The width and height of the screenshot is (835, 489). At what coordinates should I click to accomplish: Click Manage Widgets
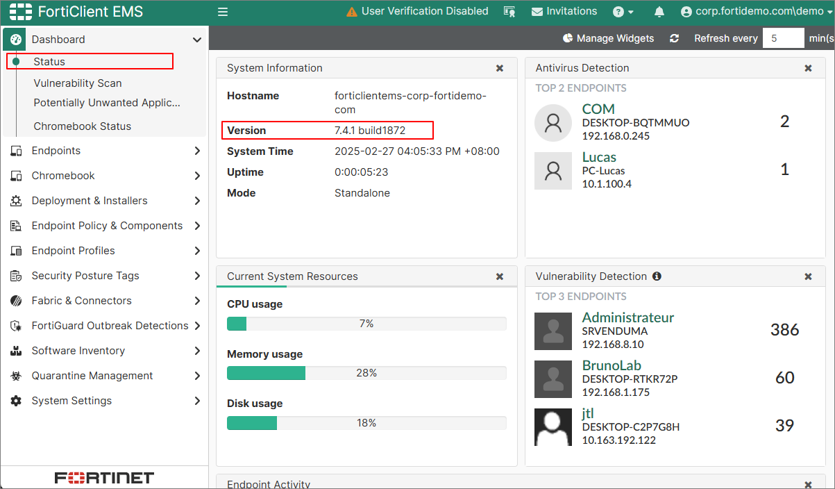[608, 38]
